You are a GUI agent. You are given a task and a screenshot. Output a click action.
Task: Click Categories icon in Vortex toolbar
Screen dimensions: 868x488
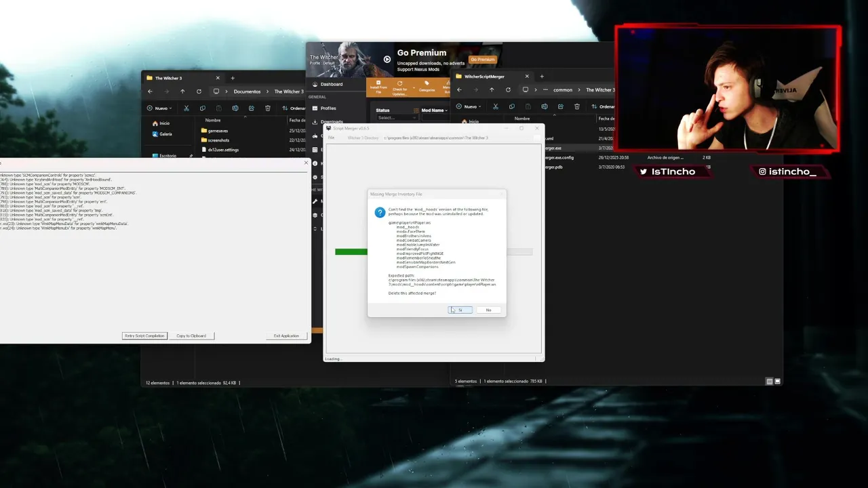click(427, 87)
